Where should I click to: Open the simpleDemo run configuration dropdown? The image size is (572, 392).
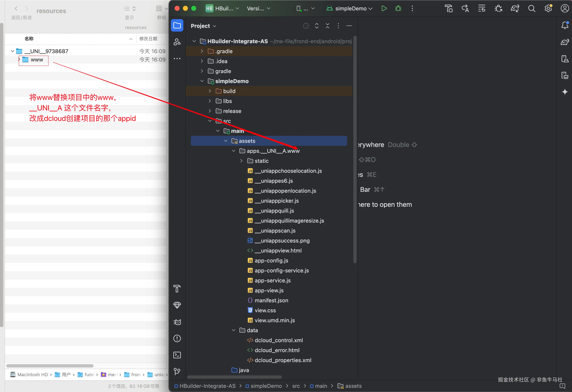[x=350, y=9]
